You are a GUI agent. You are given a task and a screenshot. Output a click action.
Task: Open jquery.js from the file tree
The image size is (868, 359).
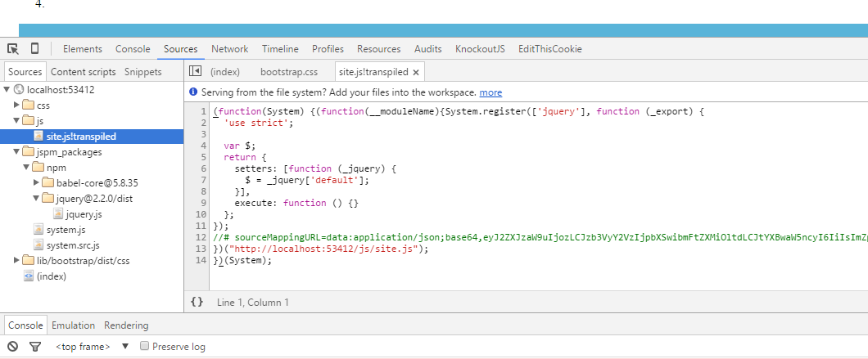coord(84,214)
